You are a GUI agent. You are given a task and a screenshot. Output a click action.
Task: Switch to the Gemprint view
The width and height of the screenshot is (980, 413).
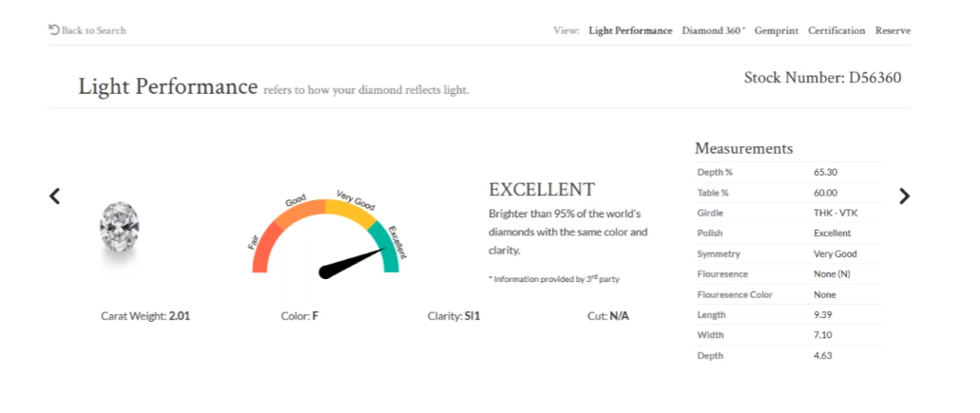[x=777, y=30]
